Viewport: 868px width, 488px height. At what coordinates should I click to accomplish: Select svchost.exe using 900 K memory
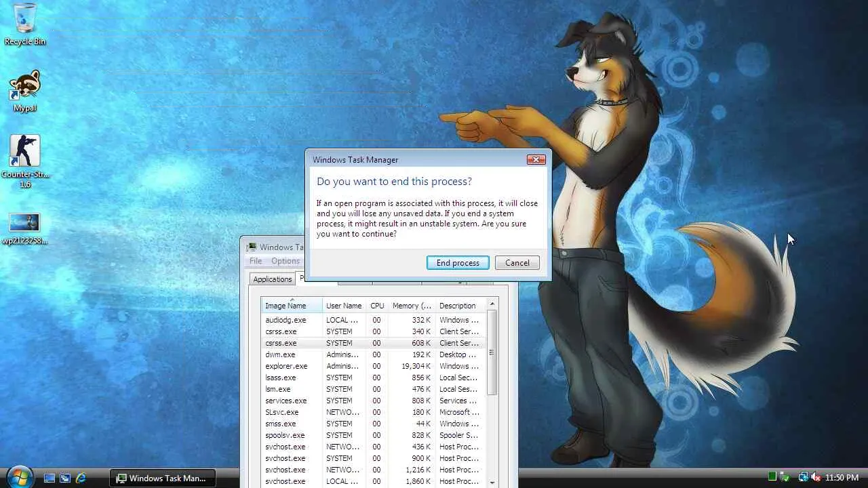(374, 458)
